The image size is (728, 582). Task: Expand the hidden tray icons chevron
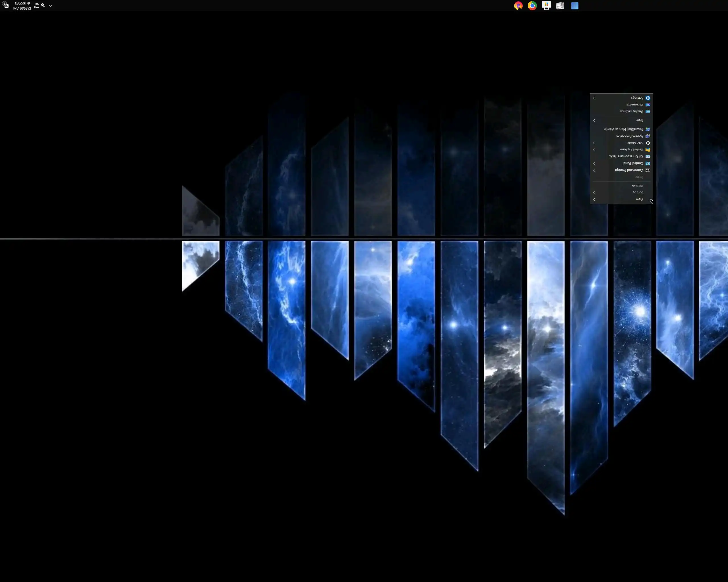[x=50, y=5]
